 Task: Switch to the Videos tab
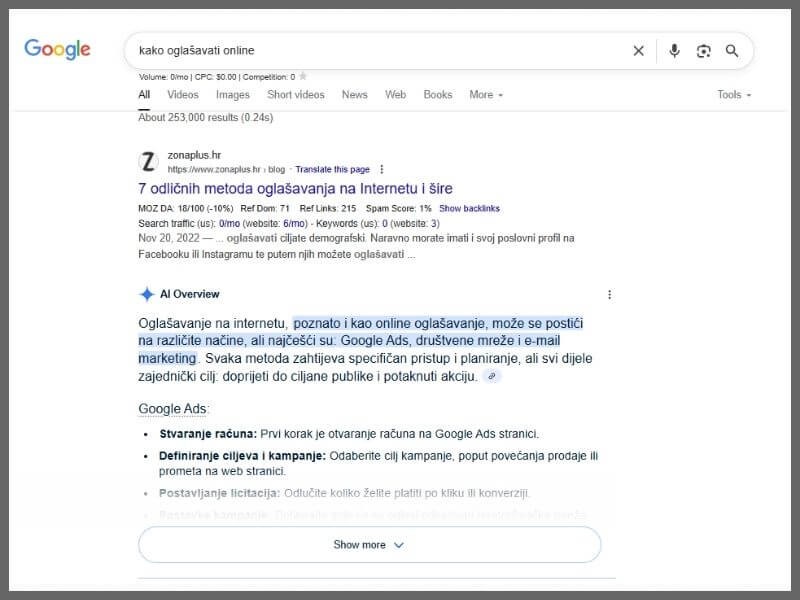click(x=183, y=95)
